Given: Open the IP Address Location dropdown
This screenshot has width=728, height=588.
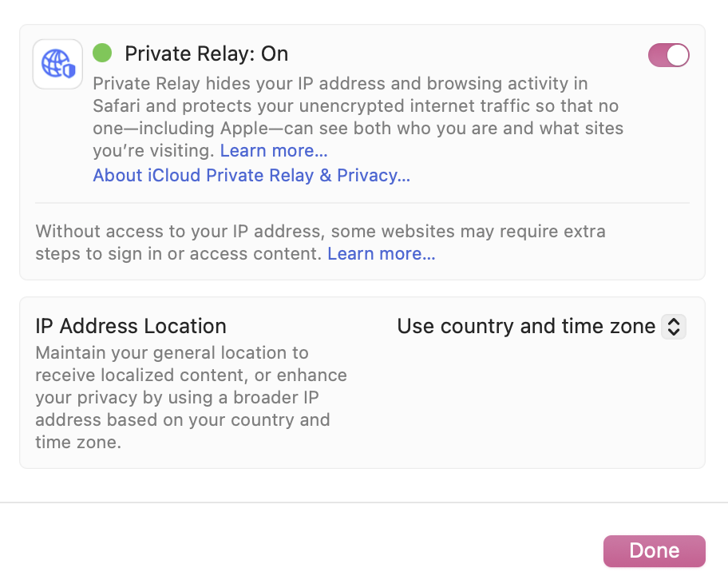Looking at the screenshot, I should tap(541, 326).
